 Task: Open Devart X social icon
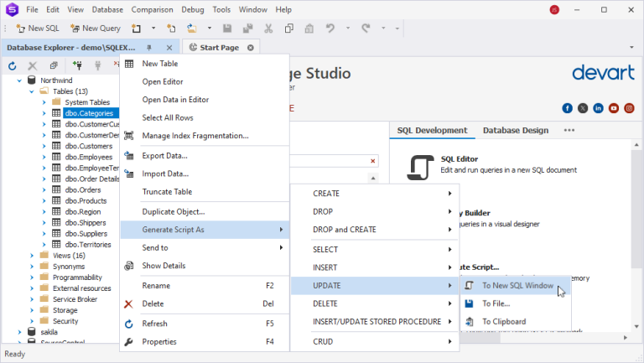[x=583, y=108]
